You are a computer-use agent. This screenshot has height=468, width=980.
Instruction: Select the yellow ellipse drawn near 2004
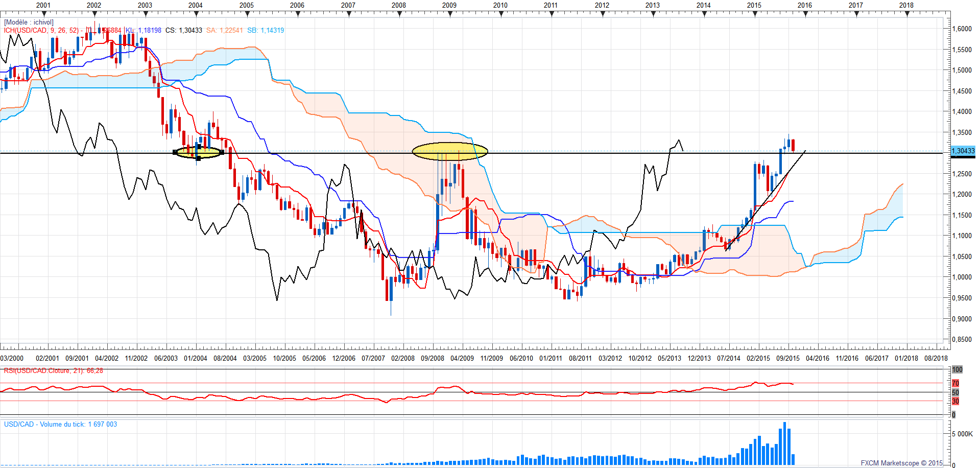199,152
